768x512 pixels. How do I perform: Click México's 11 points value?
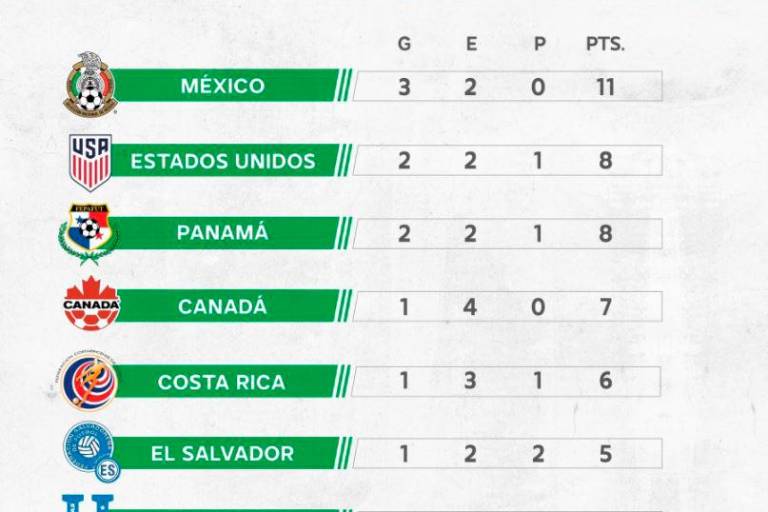pos(605,87)
